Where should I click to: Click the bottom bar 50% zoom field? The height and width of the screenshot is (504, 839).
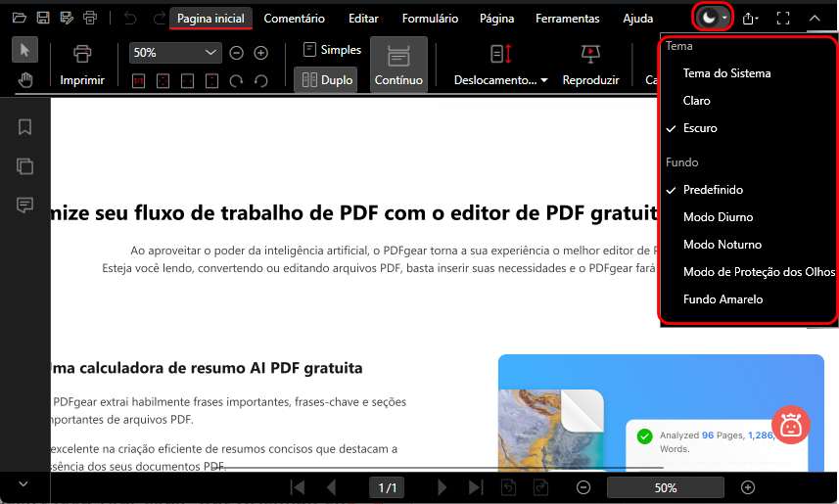[665, 487]
